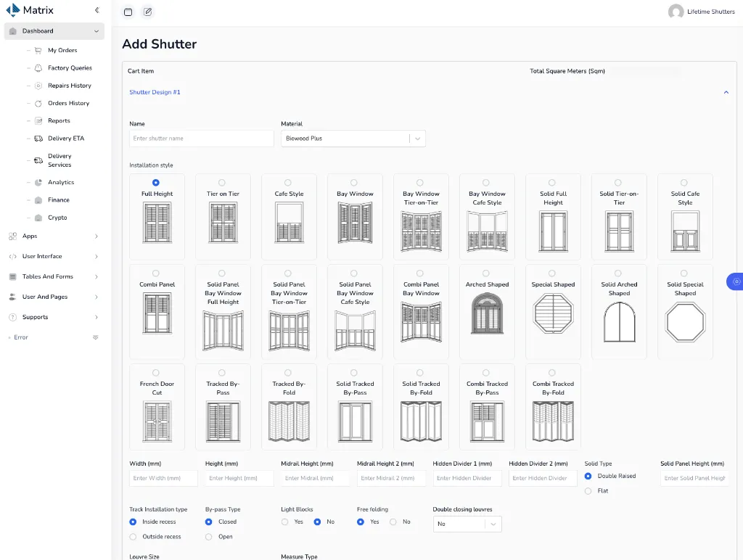Select the Combi Panel radio button

tap(156, 273)
